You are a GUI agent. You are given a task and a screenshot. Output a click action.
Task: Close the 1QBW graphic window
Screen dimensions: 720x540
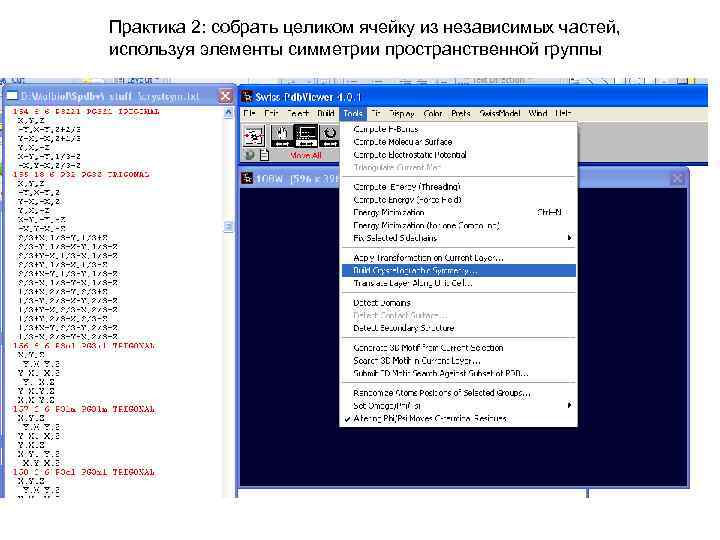[677, 178]
